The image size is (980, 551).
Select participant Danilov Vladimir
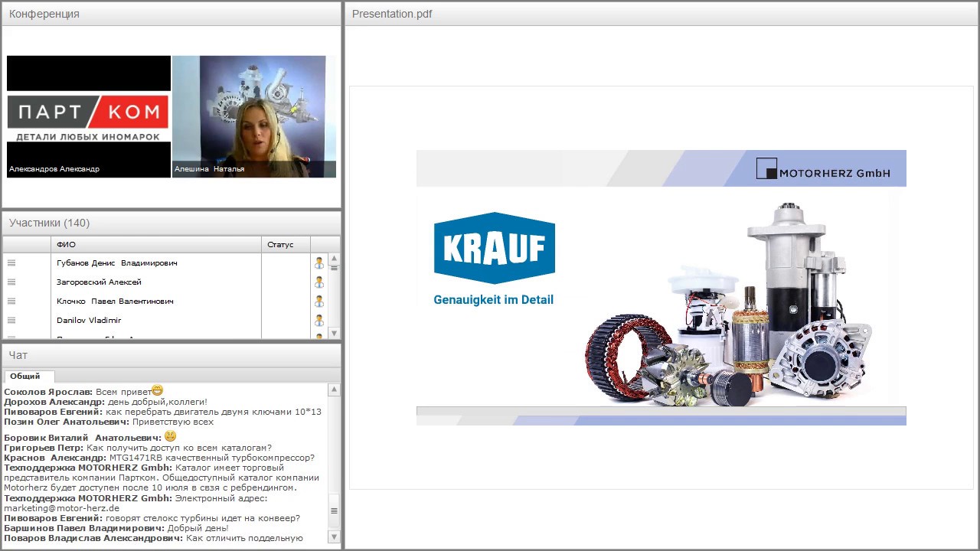click(89, 321)
